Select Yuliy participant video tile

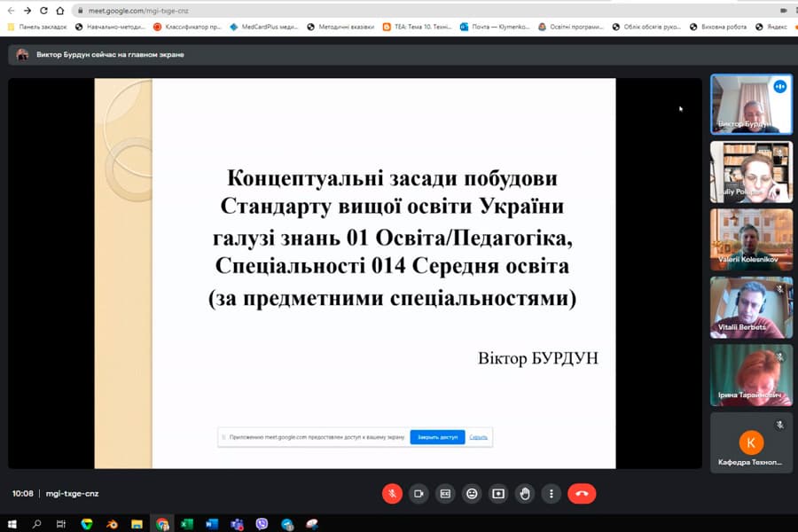[751, 172]
